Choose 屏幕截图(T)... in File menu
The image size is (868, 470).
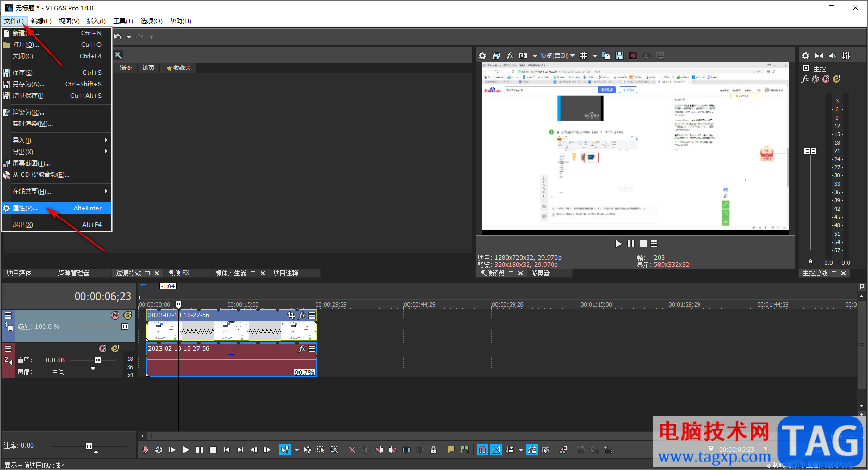tap(56, 163)
